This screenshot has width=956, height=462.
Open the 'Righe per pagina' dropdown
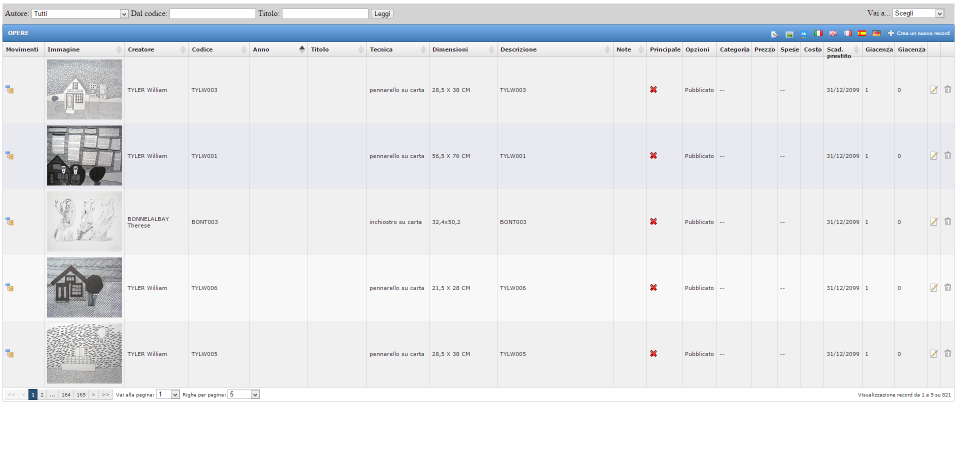[243, 395]
